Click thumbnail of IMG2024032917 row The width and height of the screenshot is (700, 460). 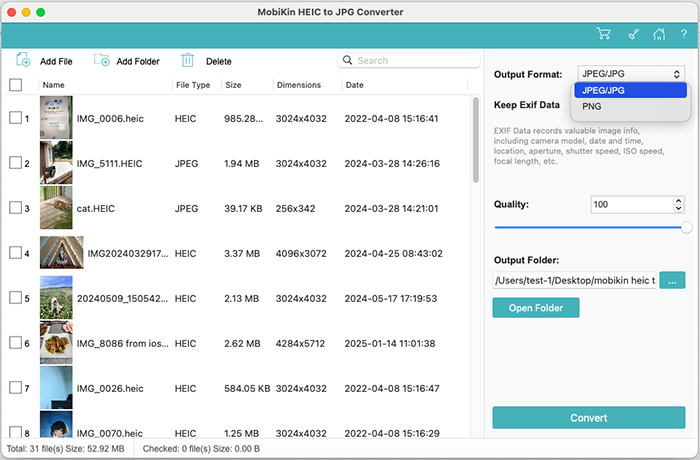pos(62,253)
